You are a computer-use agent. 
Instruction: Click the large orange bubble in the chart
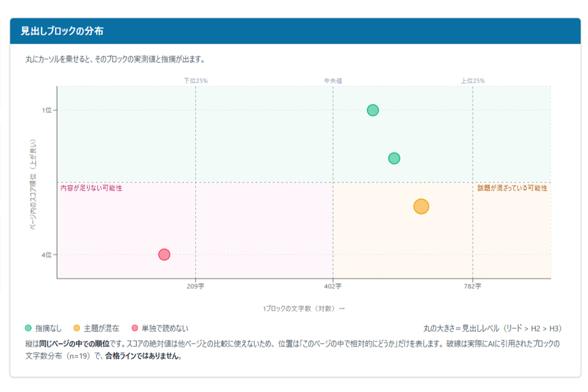pyautogui.click(x=421, y=206)
